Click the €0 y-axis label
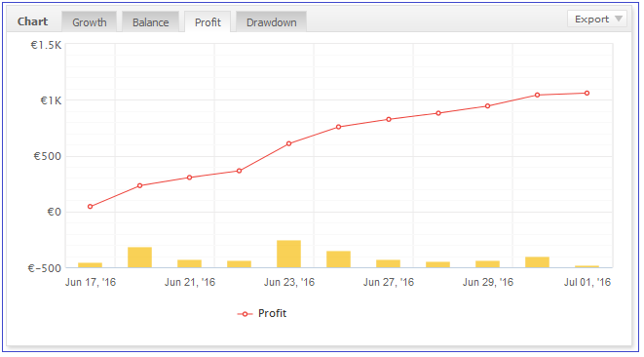Viewport: 644px width, 357px height. [x=55, y=213]
